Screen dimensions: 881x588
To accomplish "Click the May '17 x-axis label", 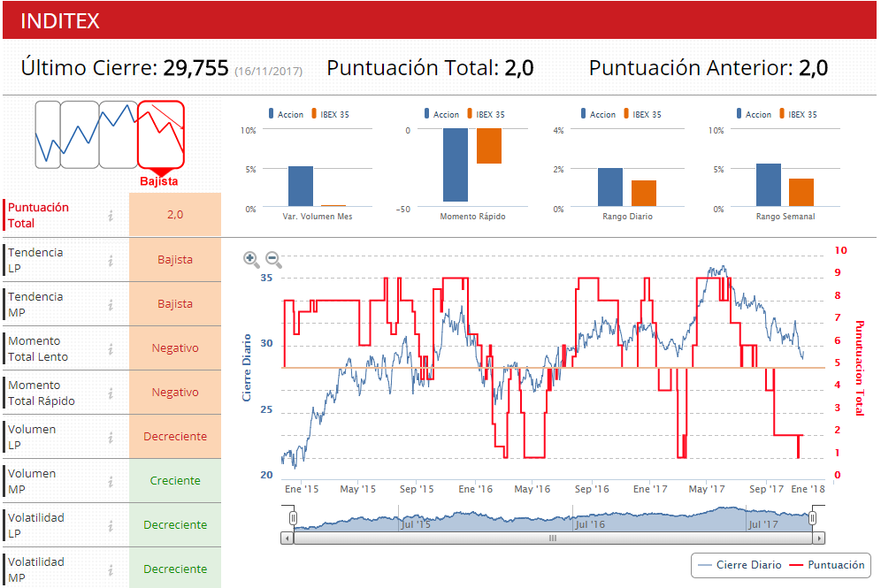I will click(707, 489).
